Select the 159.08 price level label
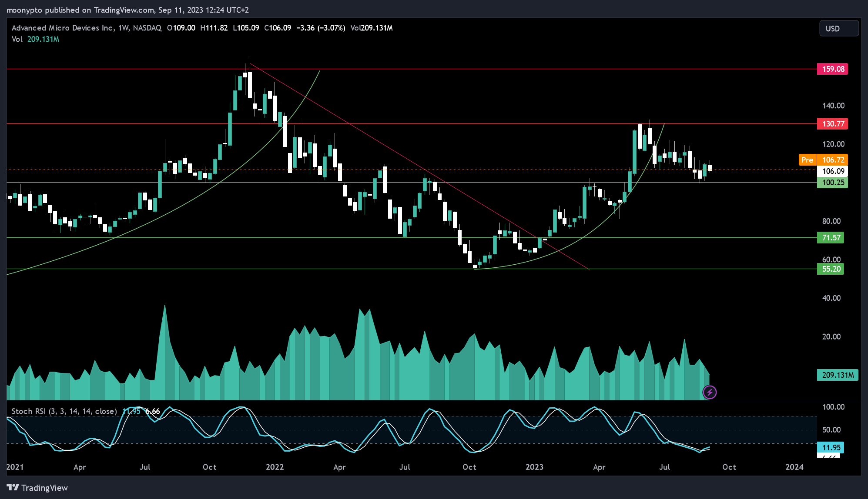 pos(833,69)
